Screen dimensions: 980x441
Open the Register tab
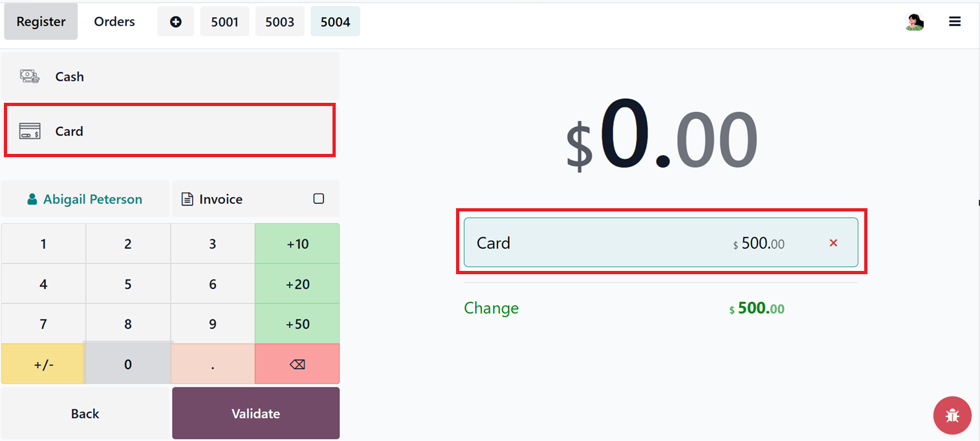point(41,22)
